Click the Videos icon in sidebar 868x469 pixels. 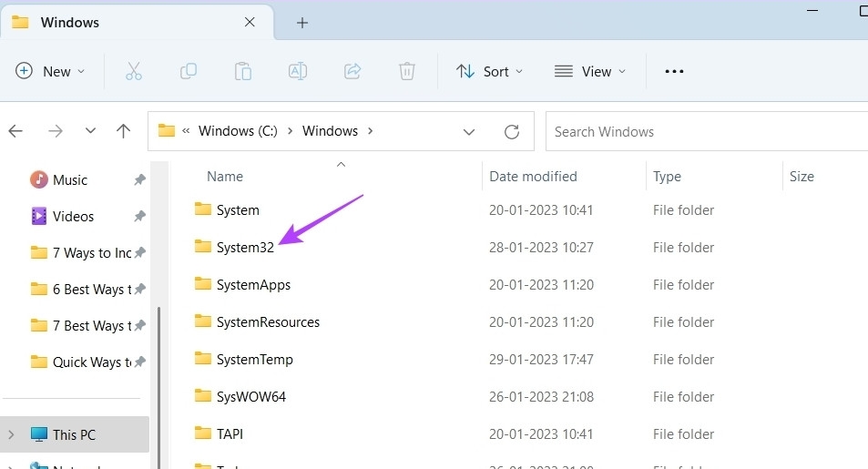point(39,216)
